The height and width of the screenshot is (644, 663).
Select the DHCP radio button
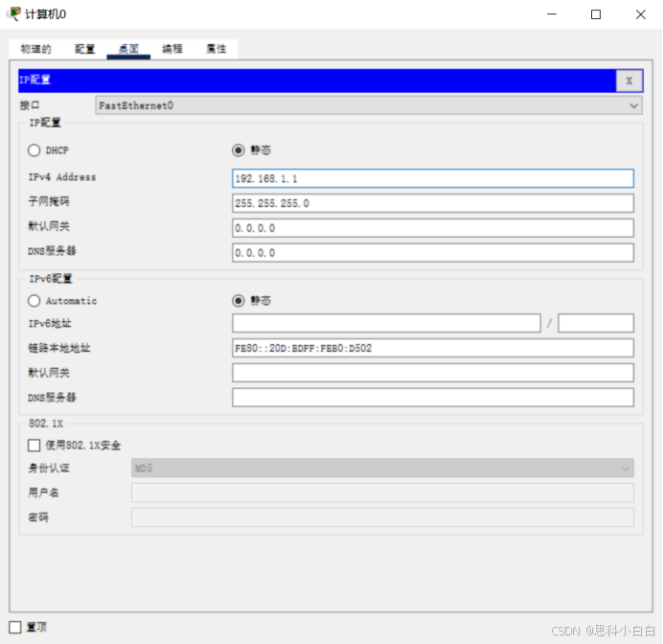[x=34, y=150]
